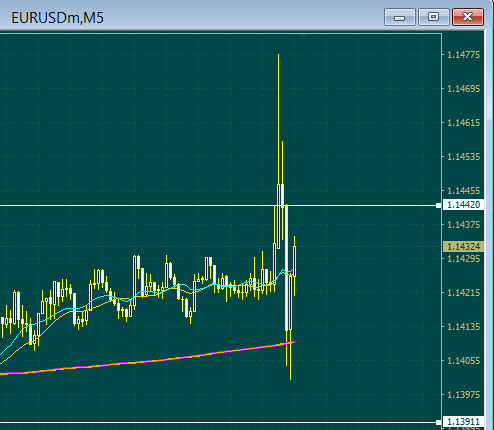Click the current price label 1.14324

463,247
